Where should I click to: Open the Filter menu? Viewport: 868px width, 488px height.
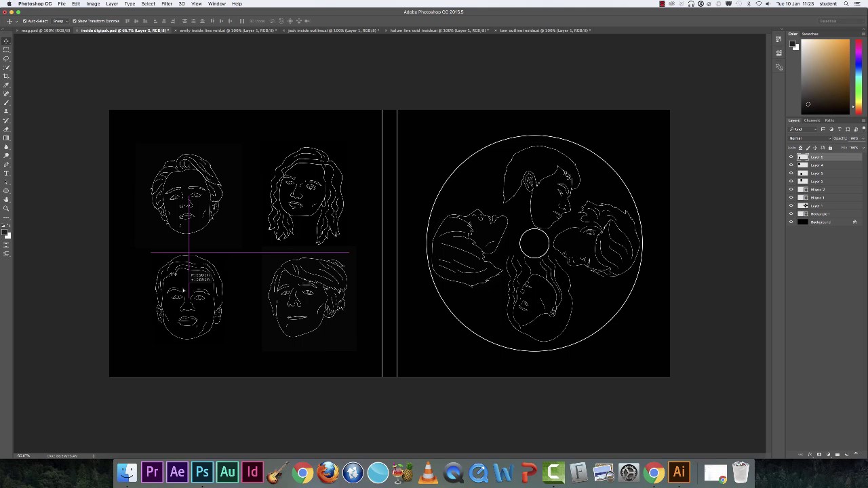click(x=167, y=4)
